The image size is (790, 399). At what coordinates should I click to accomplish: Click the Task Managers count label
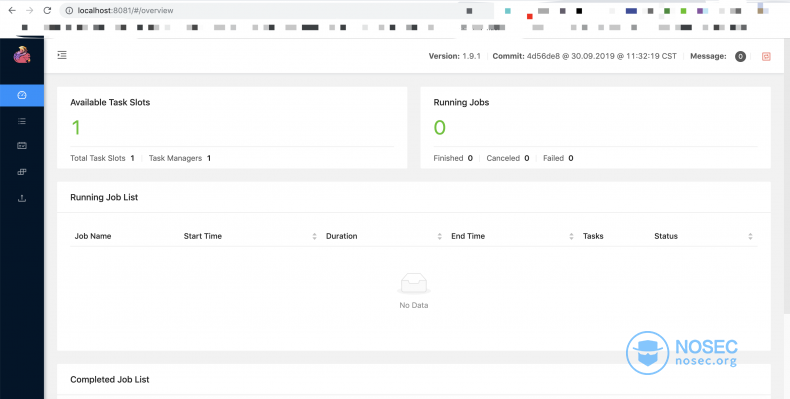point(175,158)
